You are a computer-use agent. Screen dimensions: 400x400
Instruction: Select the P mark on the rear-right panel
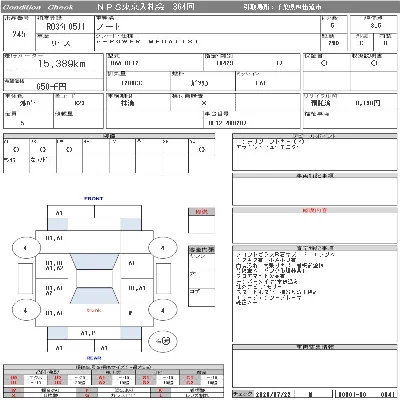(x=131, y=313)
